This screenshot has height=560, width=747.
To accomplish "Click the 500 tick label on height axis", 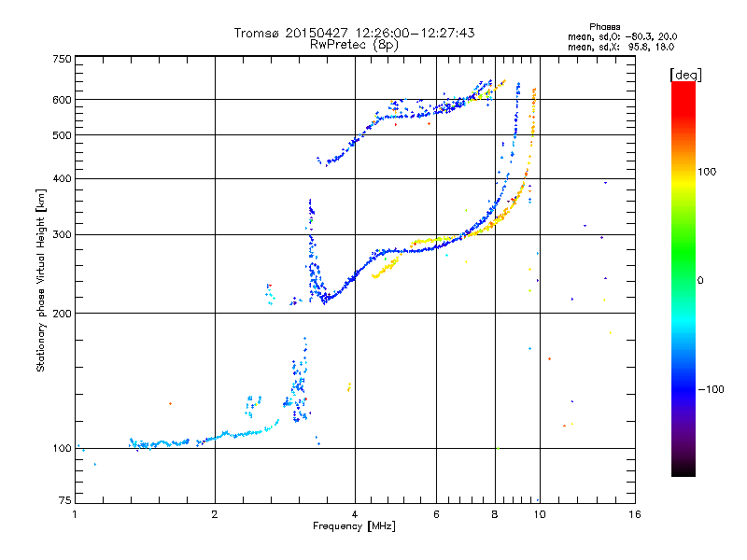I will (x=62, y=135).
